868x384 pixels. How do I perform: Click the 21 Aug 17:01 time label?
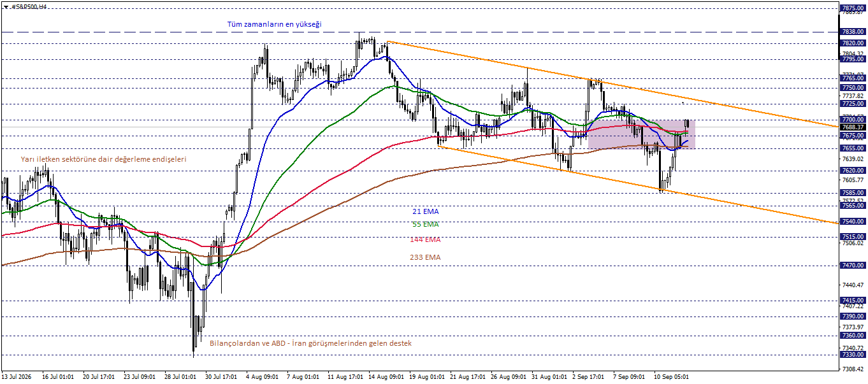click(x=467, y=377)
